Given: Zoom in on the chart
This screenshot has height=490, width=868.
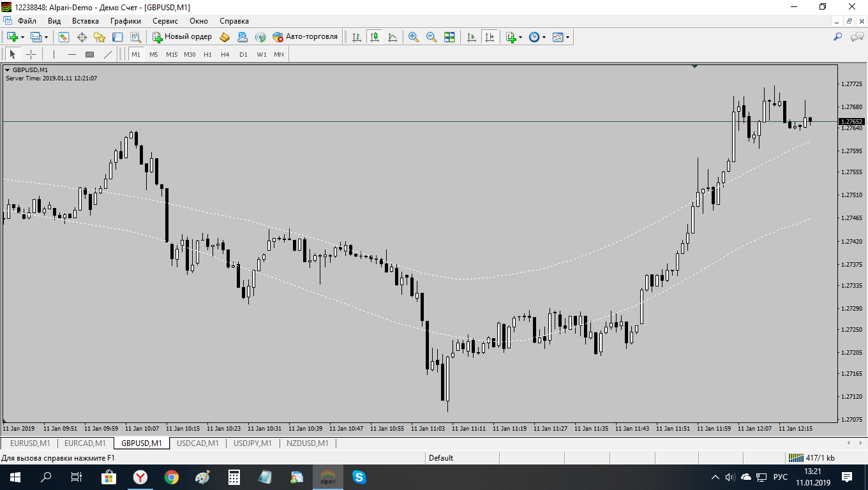Looking at the screenshot, I should click(414, 37).
